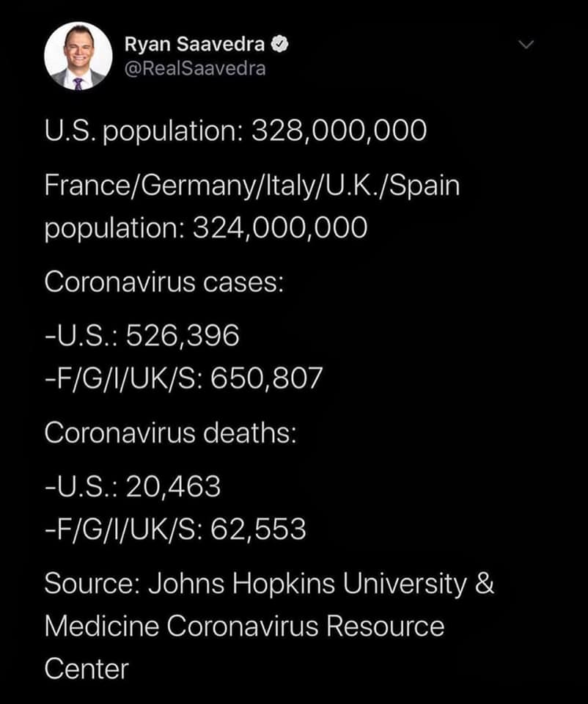Click the final word Center
Viewport: 588px width, 704px height.
pyautogui.click(x=87, y=669)
